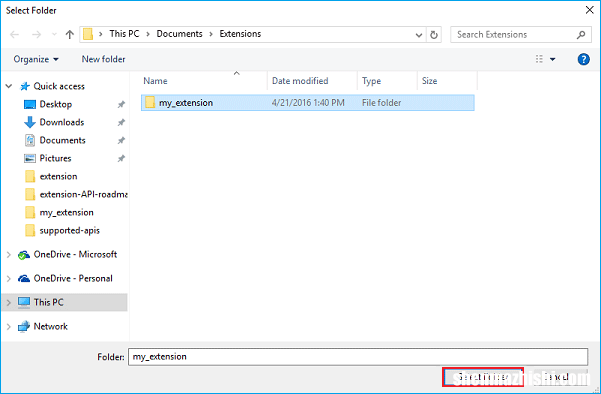Expand the This PC tree node
This screenshot has width=601, height=394.
pyautogui.click(x=8, y=303)
